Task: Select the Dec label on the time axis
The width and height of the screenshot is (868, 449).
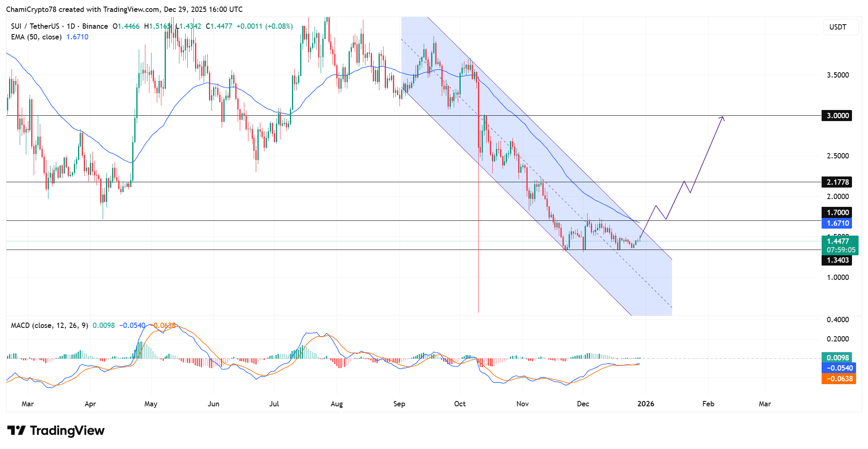Action: 583,404
